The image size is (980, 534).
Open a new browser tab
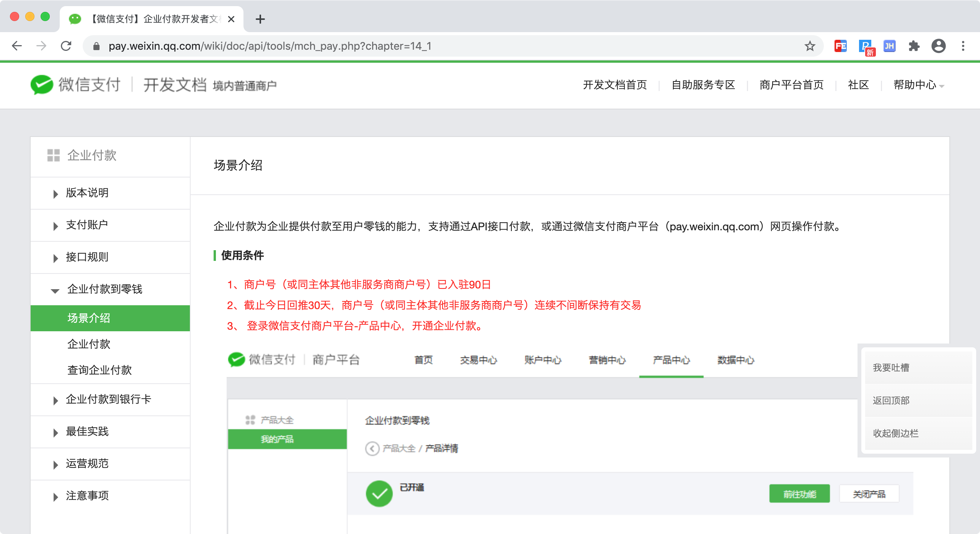tap(260, 19)
